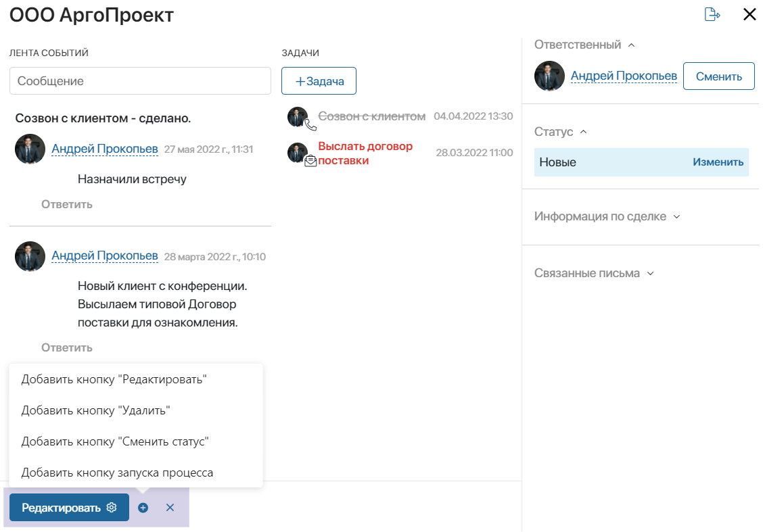The height and width of the screenshot is (532, 763).
Task: Close the ООО АргоПроект card
Action: (x=749, y=15)
